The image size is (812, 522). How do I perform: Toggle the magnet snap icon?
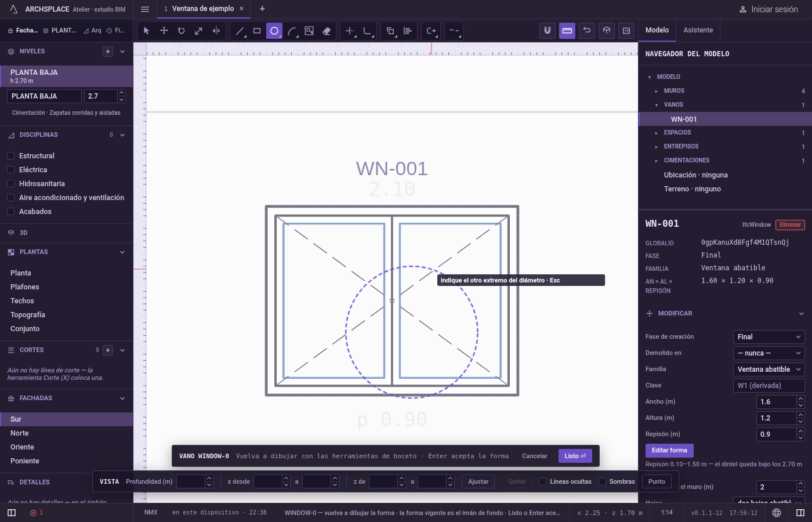[548, 31]
